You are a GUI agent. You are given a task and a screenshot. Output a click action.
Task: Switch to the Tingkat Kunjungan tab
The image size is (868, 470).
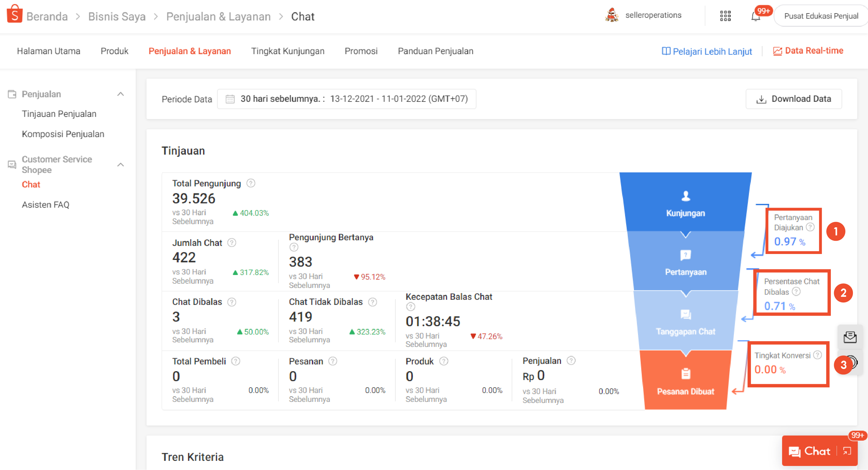[287, 51]
